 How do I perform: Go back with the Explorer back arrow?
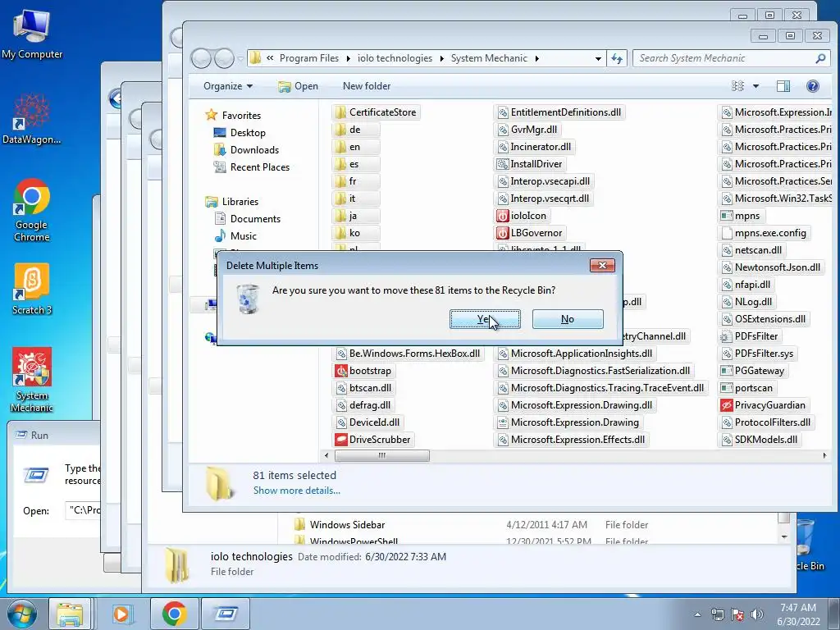(201, 58)
